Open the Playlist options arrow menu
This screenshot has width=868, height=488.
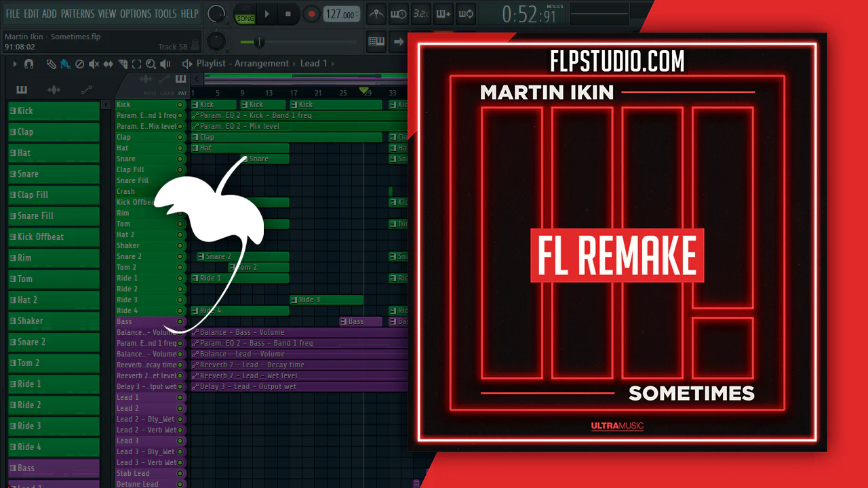15,64
